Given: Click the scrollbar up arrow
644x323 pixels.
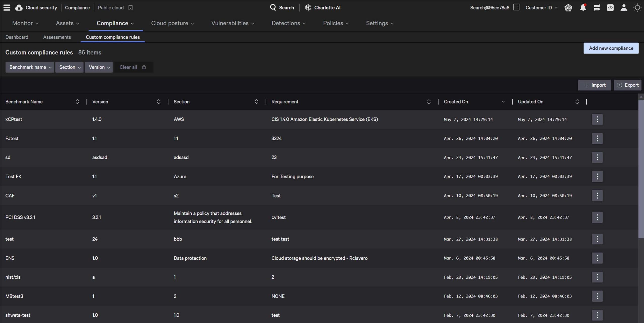Looking at the screenshot, I should tap(641, 97).
